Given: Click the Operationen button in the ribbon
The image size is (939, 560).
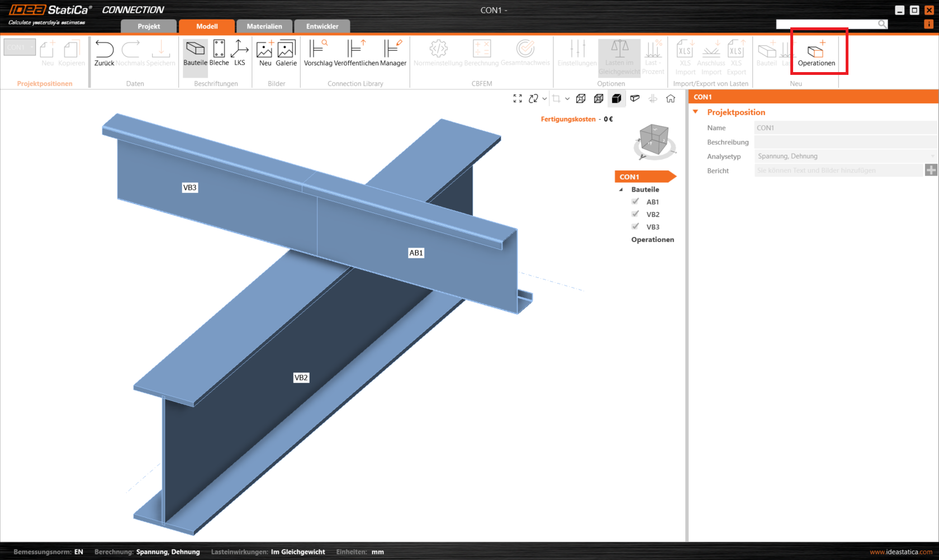Looking at the screenshot, I should tap(816, 54).
